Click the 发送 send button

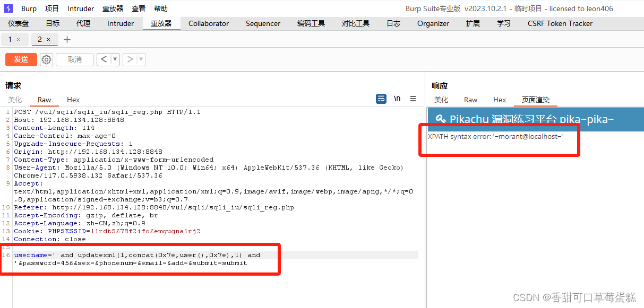point(21,59)
